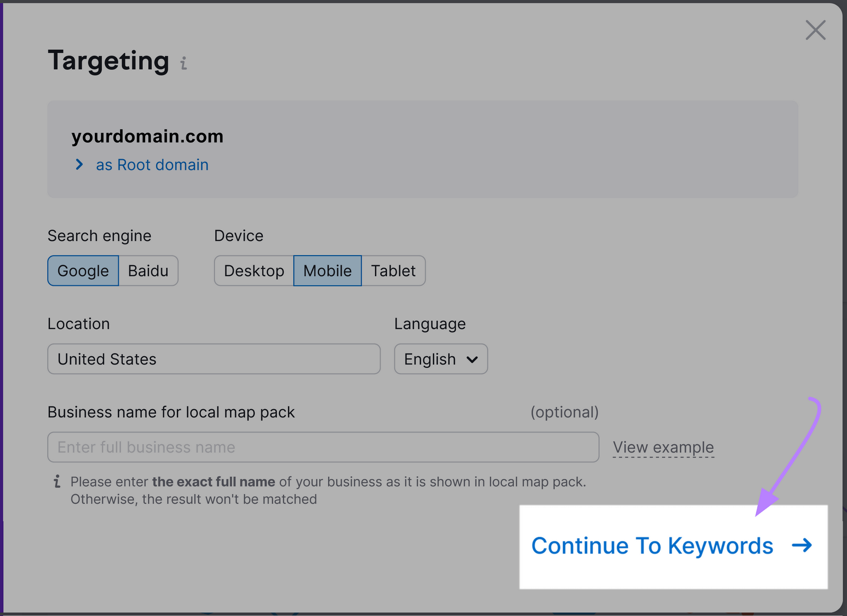Click the business name input field
Screen dimensions: 847x616
[322, 447]
